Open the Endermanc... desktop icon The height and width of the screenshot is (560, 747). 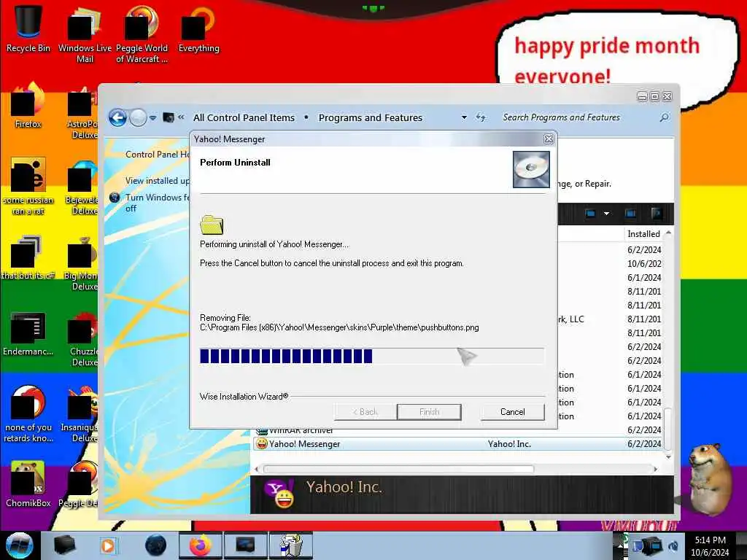click(28, 333)
